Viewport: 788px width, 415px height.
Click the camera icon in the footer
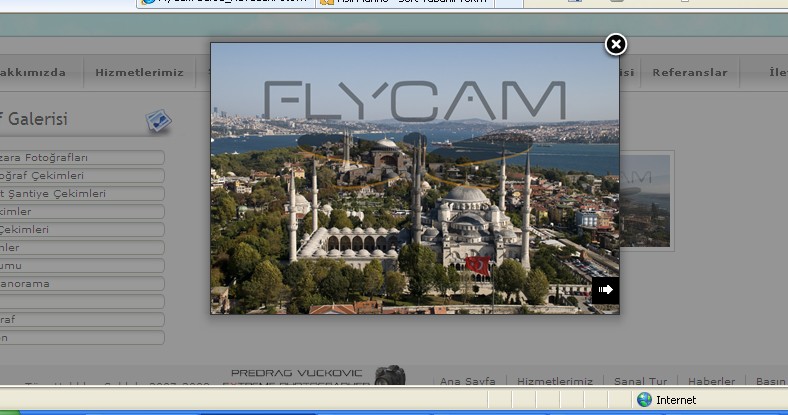(390, 375)
